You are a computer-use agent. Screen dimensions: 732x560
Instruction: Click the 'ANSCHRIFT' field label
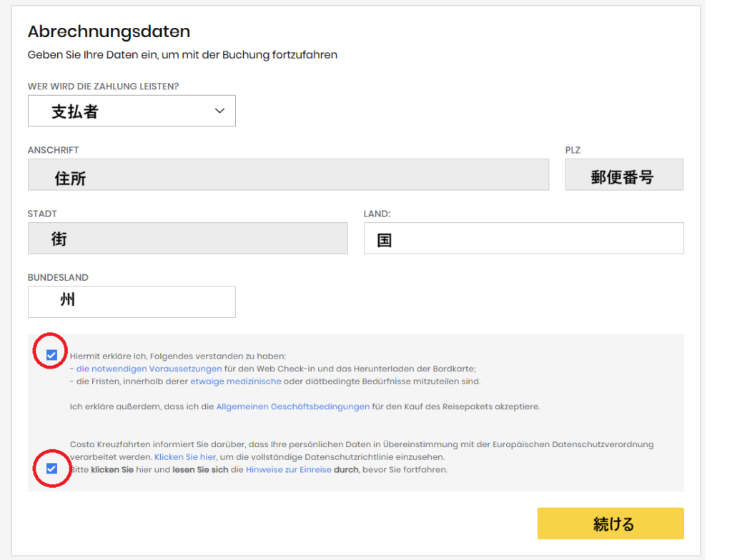[x=53, y=150]
